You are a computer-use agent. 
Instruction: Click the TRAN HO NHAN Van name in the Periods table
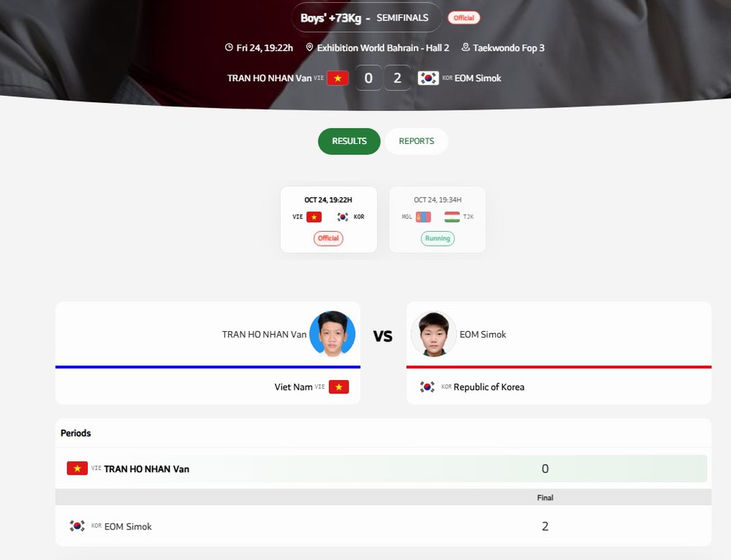click(146, 469)
